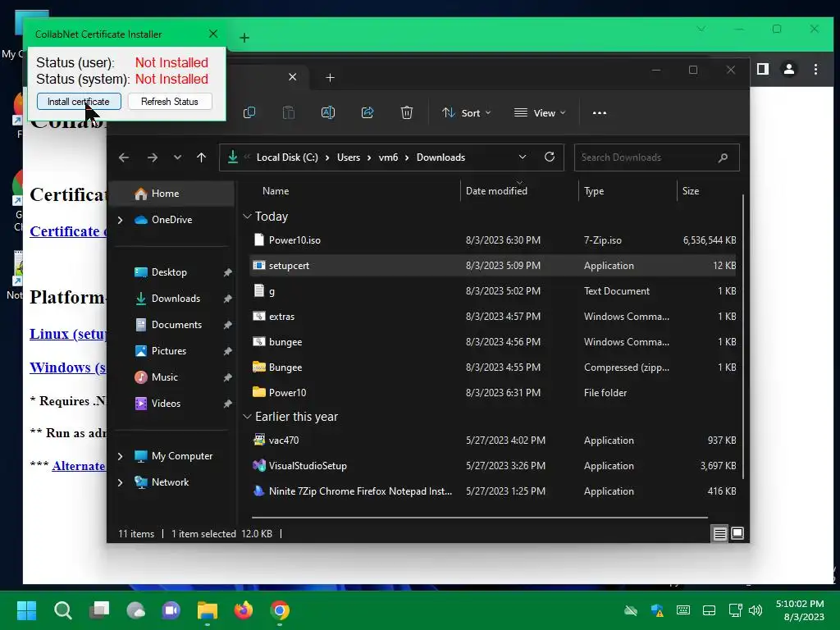Open a new Chrome tab
840x630 pixels.
tap(244, 38)
